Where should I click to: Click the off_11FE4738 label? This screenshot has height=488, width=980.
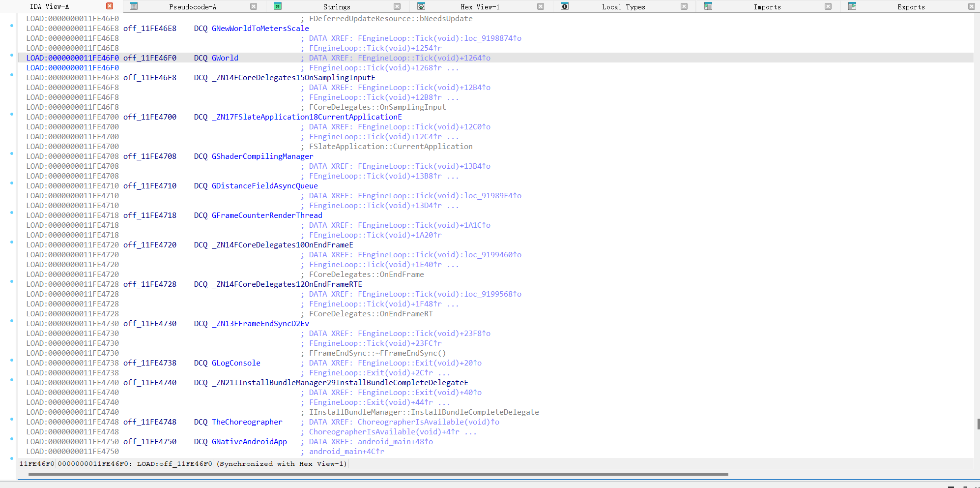(x=150, y=363)
